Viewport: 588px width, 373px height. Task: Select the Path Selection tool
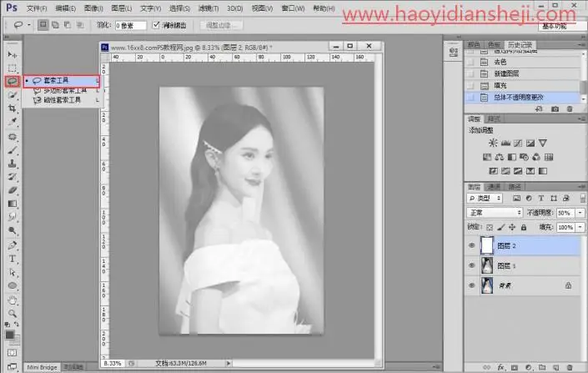coord(12,272)
